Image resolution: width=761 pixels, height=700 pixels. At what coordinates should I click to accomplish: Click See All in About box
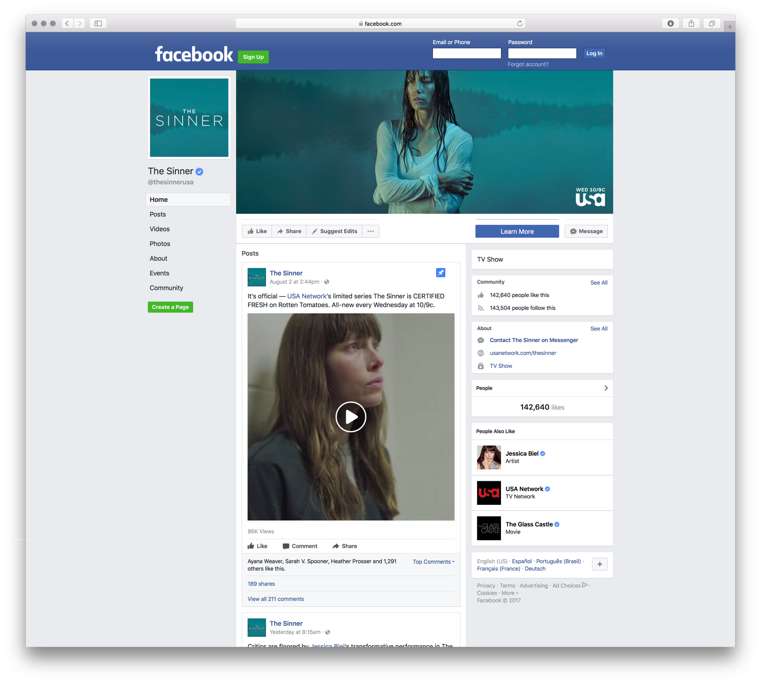[598, 329]
